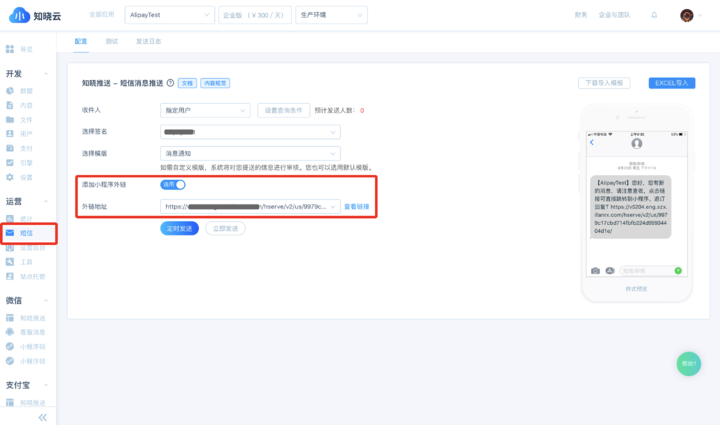
Task: Click the 查看链接 link
Action: coord(357,207)
